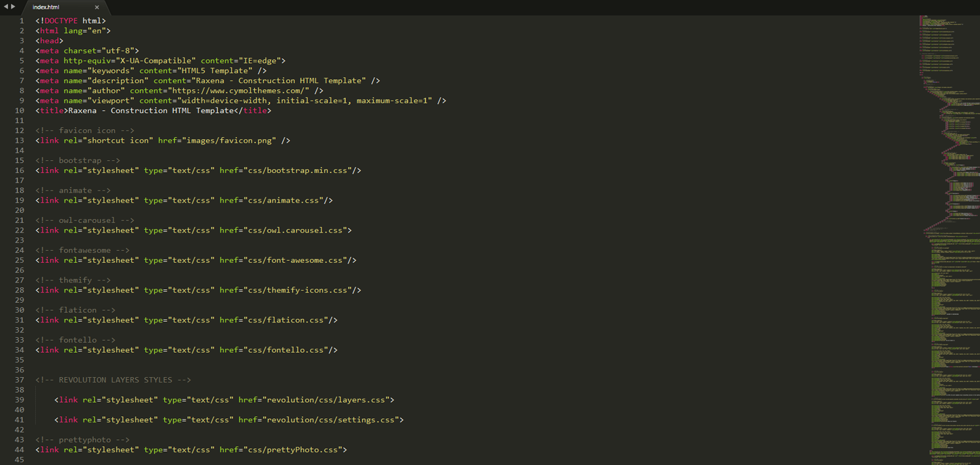
Task: Click the prettyphoto comment
Action: 82,439
